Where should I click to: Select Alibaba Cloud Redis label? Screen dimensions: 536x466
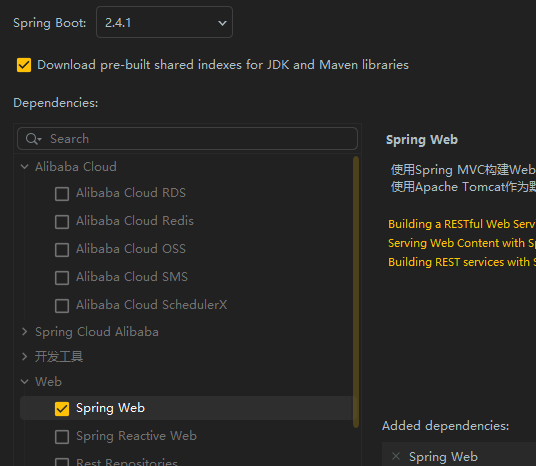coord(135,221)
